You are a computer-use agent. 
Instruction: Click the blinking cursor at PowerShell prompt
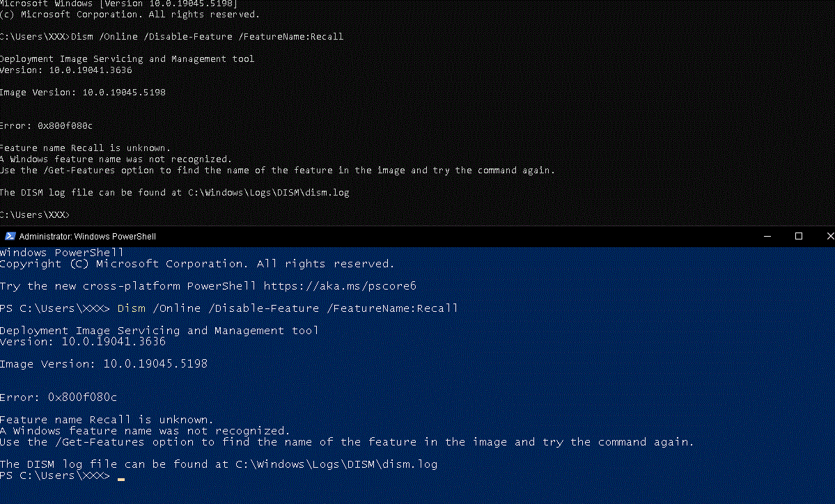[x=121, y=478]
